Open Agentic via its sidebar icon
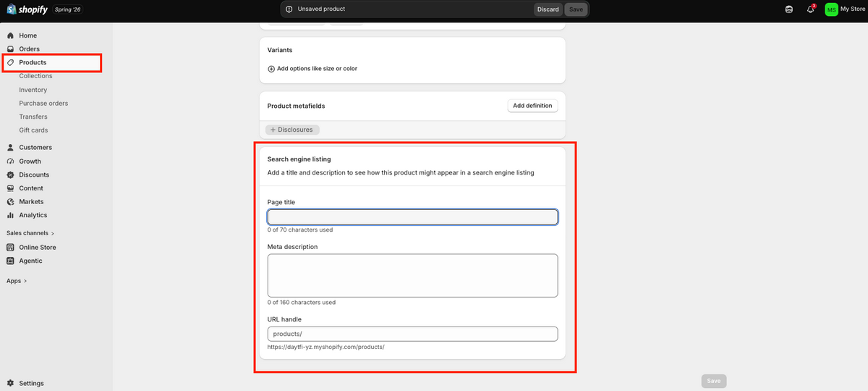The width and height of the screenshot is (868, 391). [10, 261]
